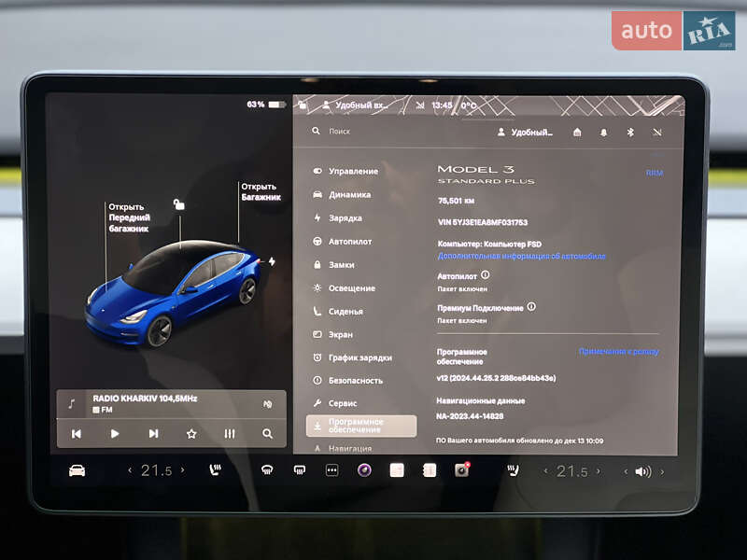Search media with magnifier icon in player

(x=267, y=433)
